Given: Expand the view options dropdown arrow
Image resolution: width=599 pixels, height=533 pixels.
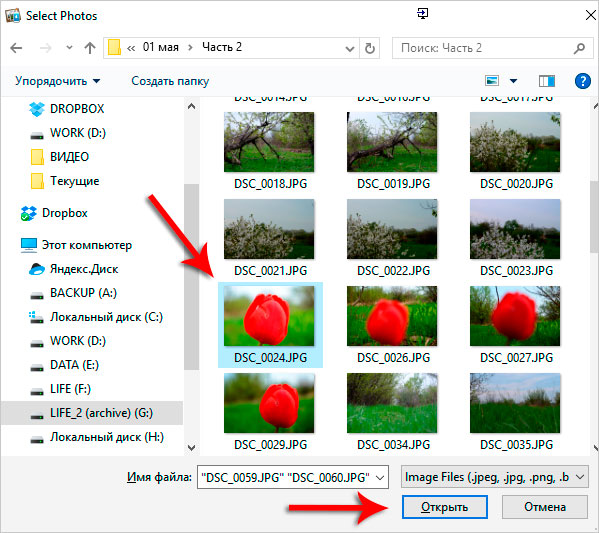Looking at the screenshot, I should pyautogui.click(x=513, y=81).
